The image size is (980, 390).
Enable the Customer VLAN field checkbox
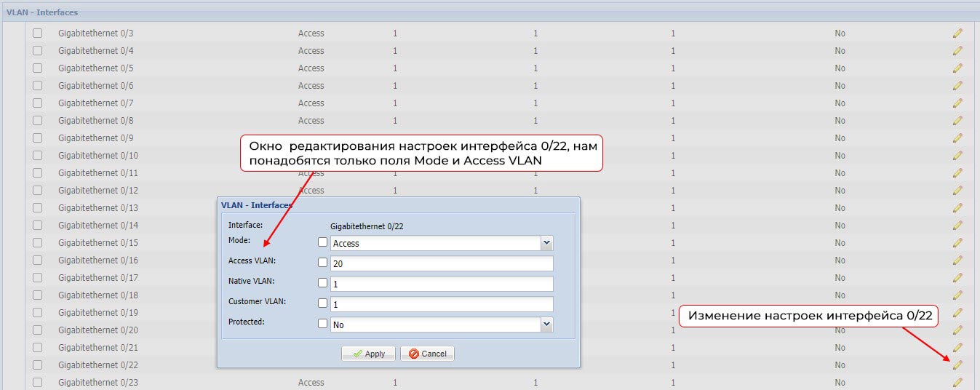323,303
